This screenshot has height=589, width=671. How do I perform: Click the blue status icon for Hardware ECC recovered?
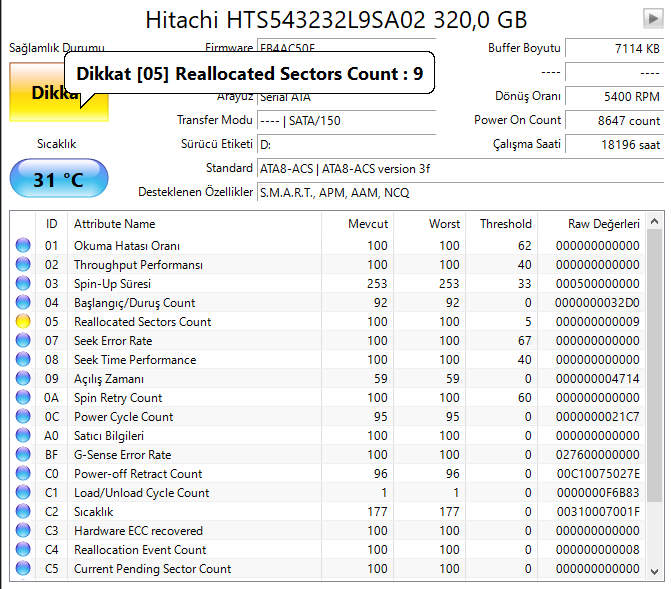coord(23,530)
